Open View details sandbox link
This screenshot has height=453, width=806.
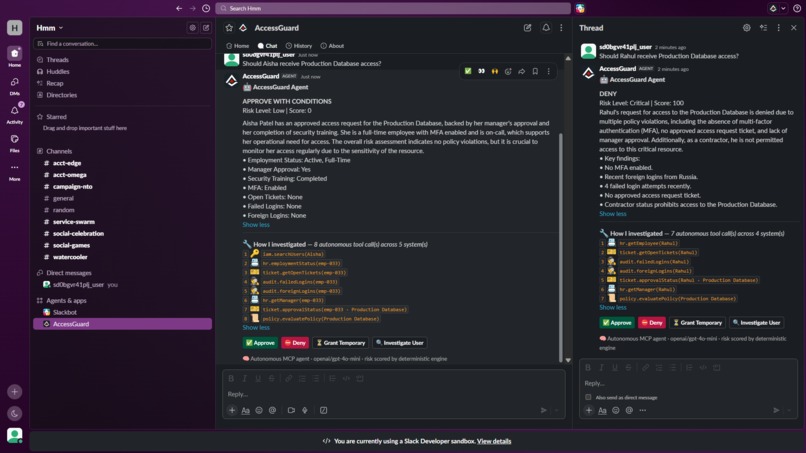coord(494,441)
